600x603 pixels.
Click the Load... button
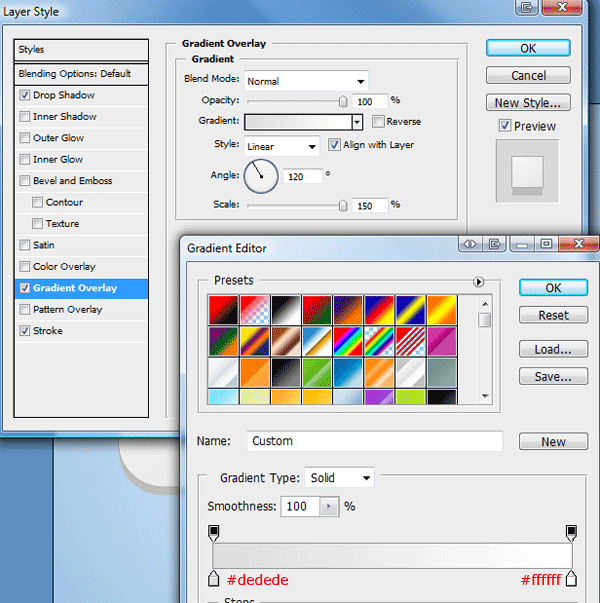point(553,349)
